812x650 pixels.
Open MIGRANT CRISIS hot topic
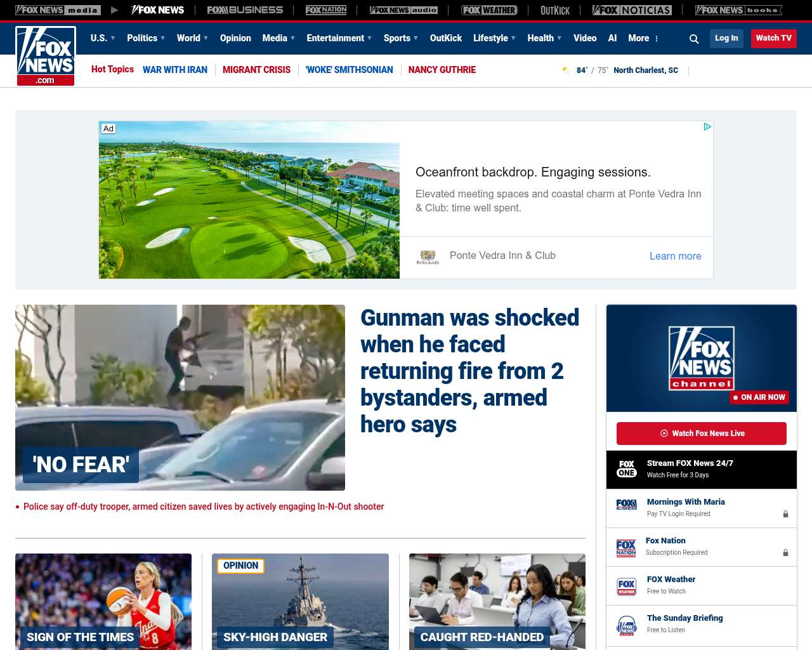tap(256, 70)
